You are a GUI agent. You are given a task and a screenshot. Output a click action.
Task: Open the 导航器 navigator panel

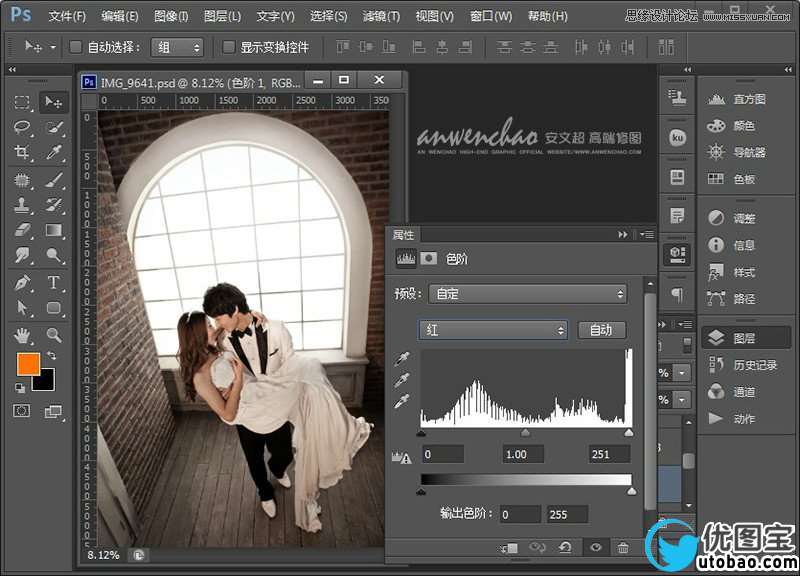pos(737,152)
